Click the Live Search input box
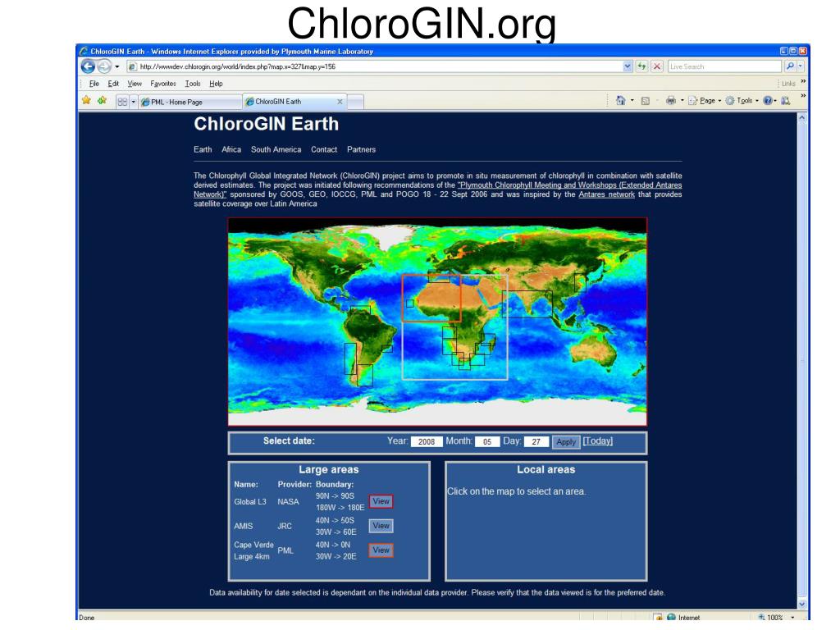 725,66
